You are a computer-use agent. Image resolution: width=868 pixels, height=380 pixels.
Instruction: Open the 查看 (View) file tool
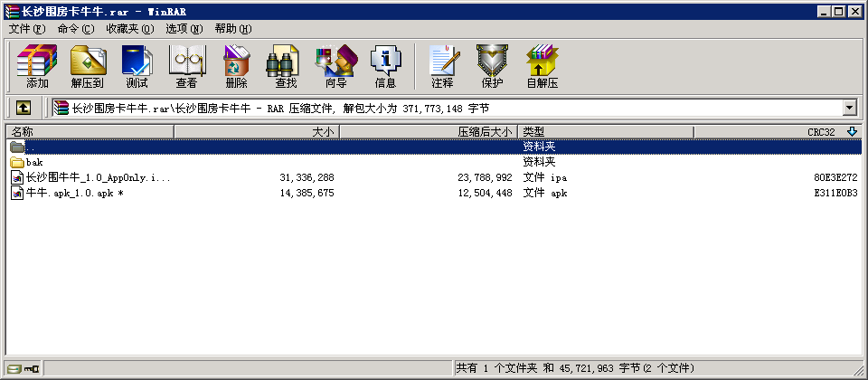(x=186, y=66)
